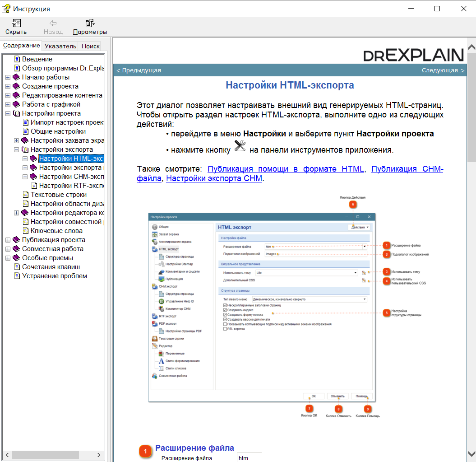
Task: Click the article's scroll-up arrow
Action: [471, 47]
